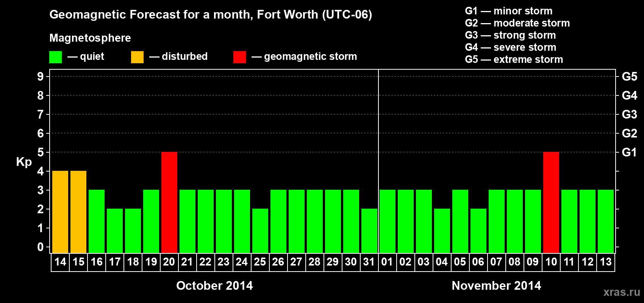Click the G4 right-axis label

point(630,95)
